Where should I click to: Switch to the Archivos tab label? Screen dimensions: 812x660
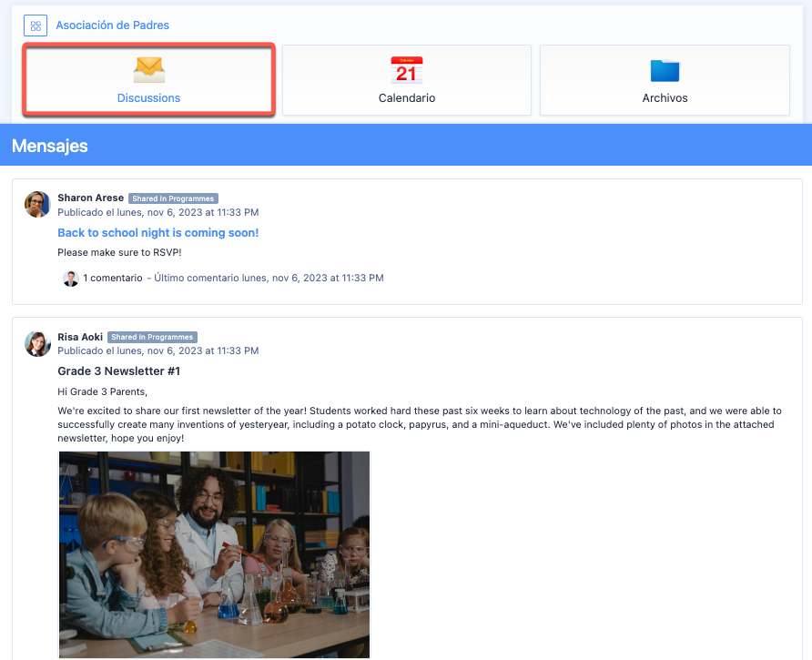pos(665,97)
